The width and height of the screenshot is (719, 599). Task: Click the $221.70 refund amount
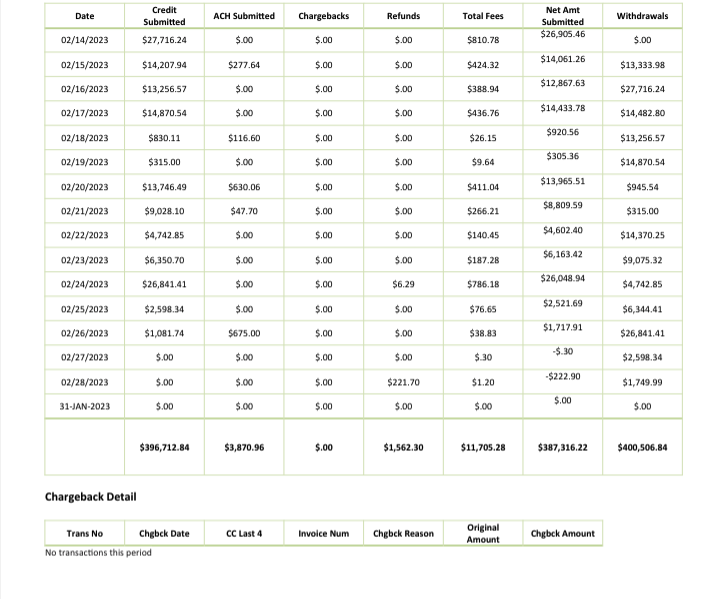coord(403,382)
